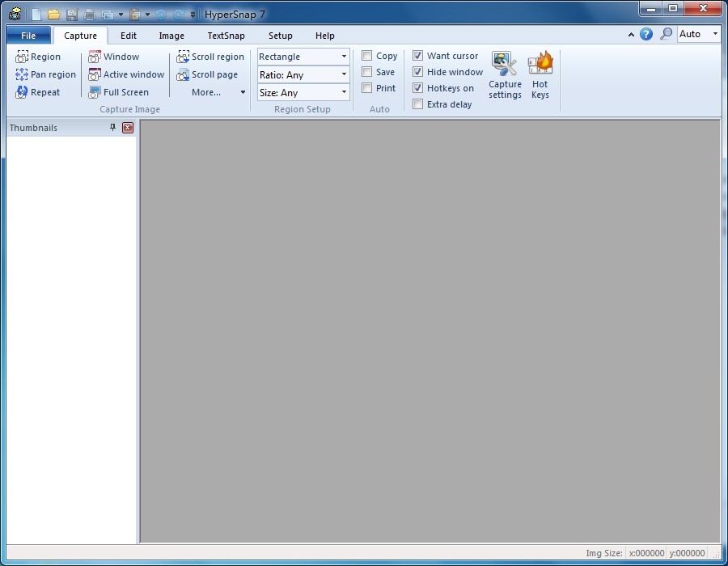Uncheck the Want cursor option
Viewport: 728px width, 566px height.
click(417, 56)
